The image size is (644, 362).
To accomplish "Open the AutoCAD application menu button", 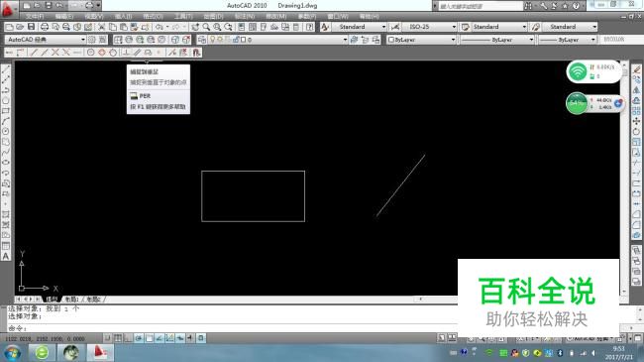I will 8,9.
